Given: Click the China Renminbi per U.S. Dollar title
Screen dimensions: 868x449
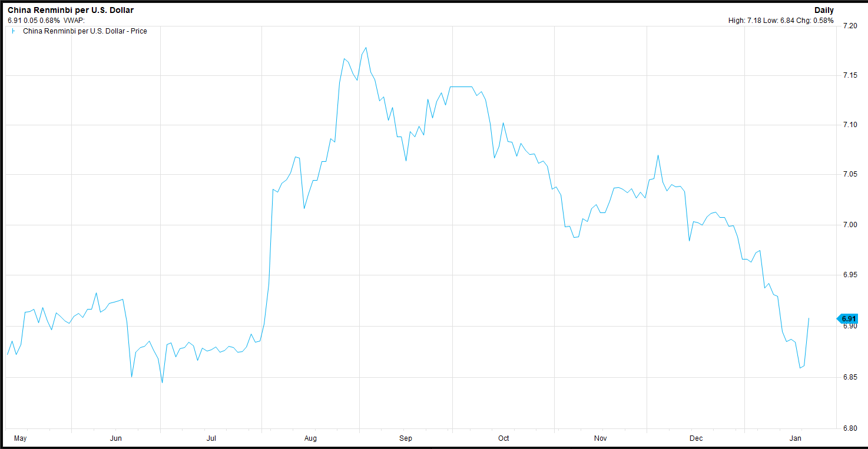Looking at the screenshot, I should pos(69,9).
